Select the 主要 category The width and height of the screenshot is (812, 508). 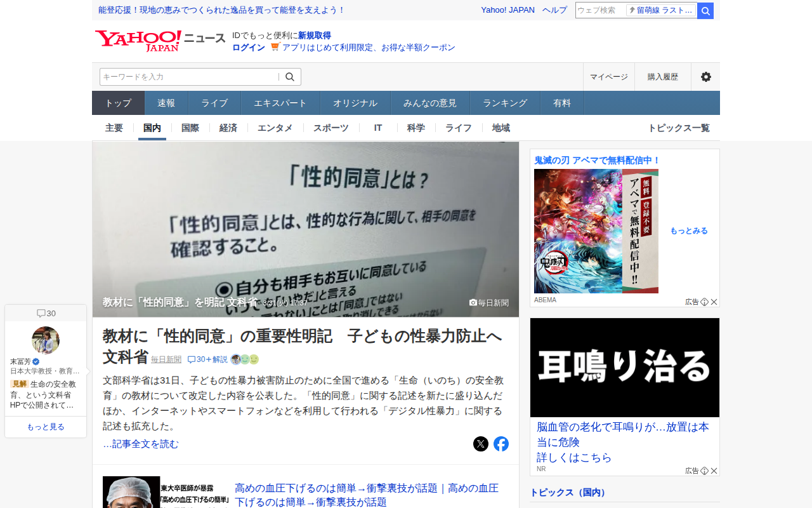pos(114,128)
